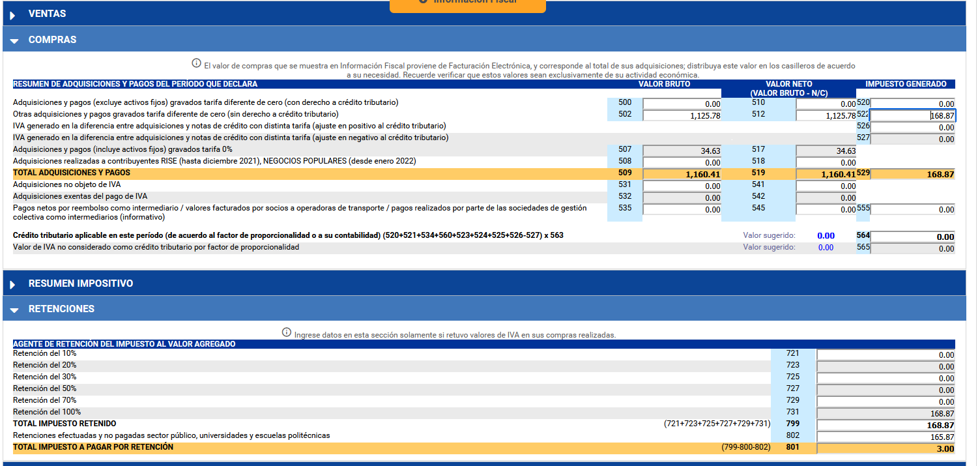The width and height of the screenshot is (980, 466).
Task: Click the suggested value for field 565
Action: click(x=826, y=248)
